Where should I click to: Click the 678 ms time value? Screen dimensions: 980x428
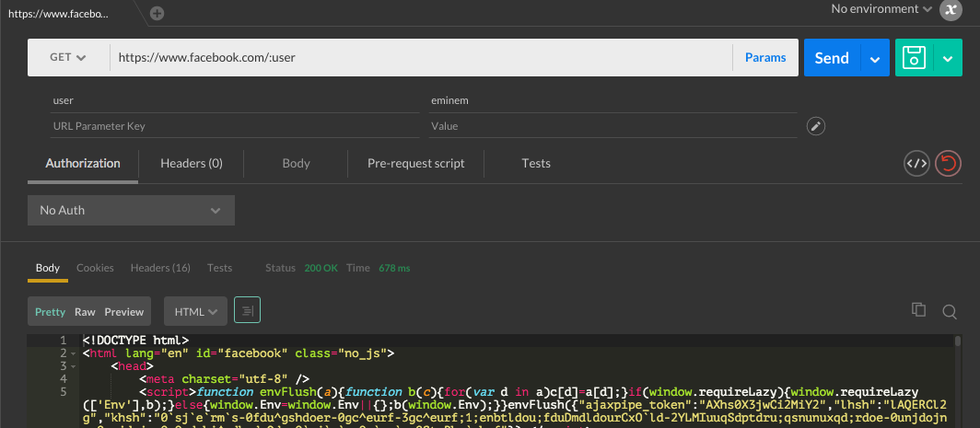coord(394,268)
